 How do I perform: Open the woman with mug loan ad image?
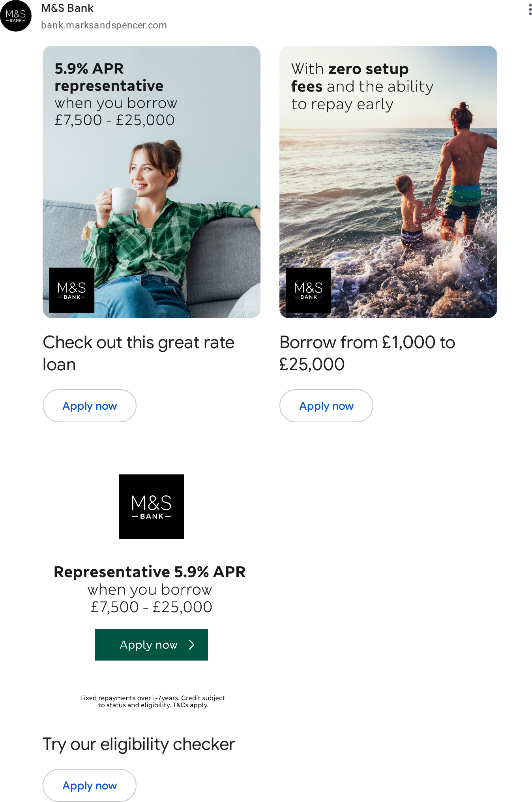click(x=152, y=182)
